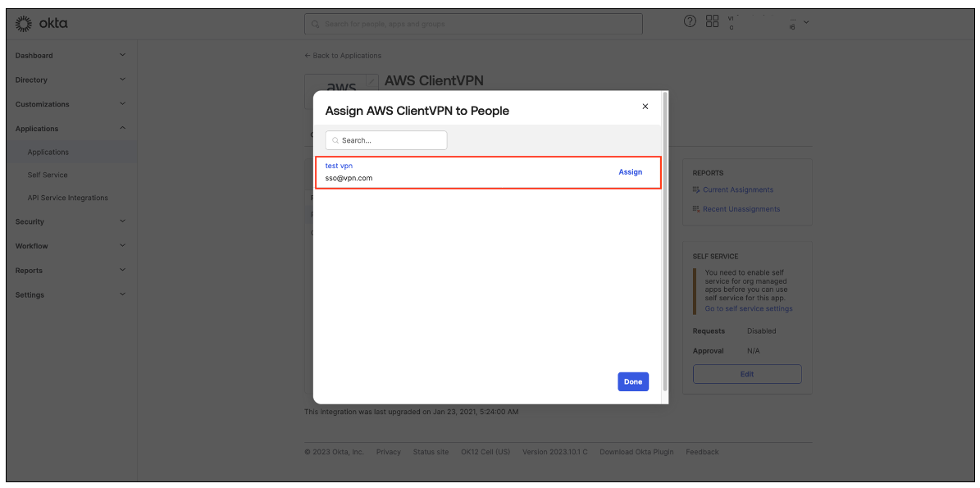Select the Applications sub-item in the sidebar
Screen dimensions: 980x488
point(48,152)
